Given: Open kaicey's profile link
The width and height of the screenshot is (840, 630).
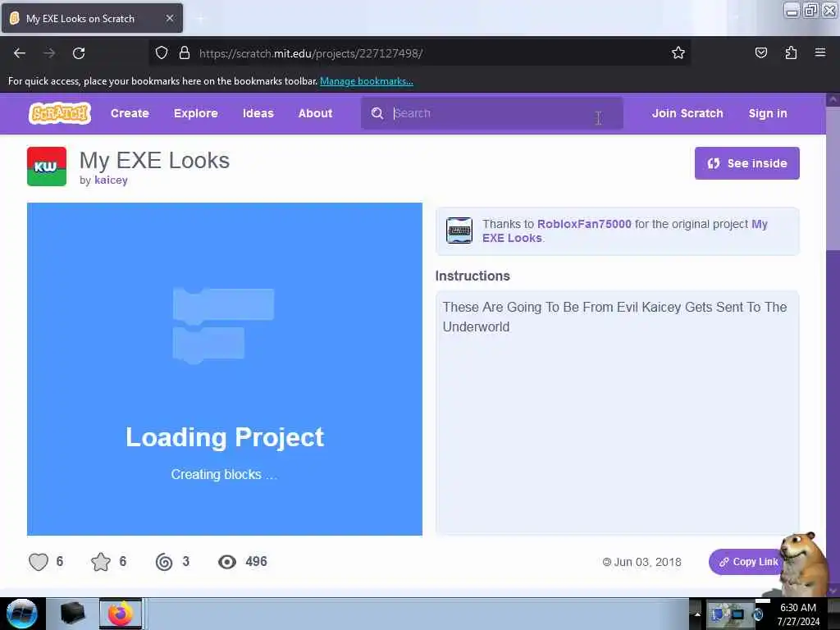Looking at the screenshot, I should click(x=111, y=180).
